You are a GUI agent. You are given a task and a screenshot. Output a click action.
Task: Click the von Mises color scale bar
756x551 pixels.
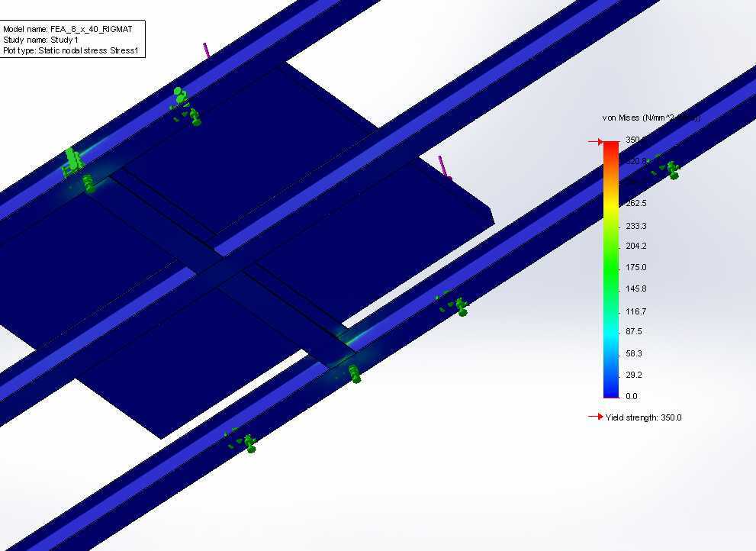611,269
